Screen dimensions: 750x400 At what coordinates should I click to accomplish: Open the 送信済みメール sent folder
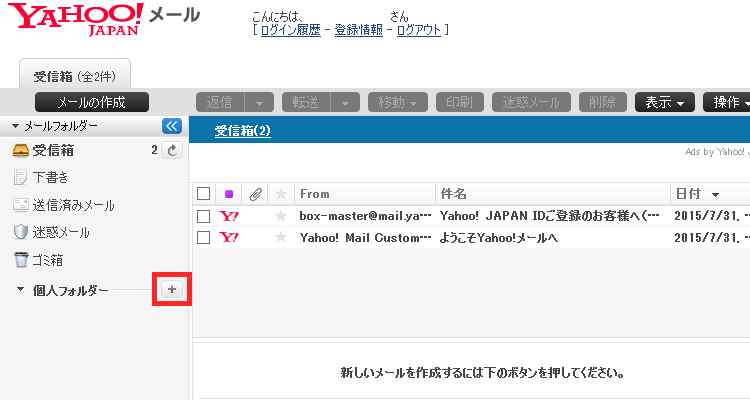(x=74, y=205)
